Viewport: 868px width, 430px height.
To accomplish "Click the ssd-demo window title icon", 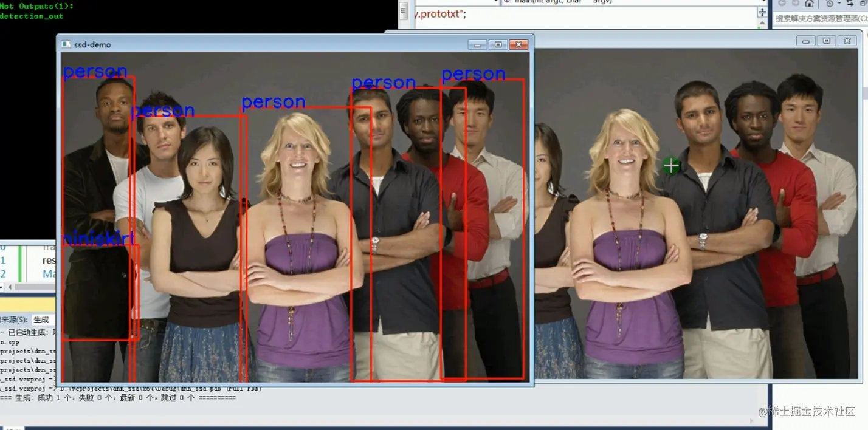I will (66, 44).
